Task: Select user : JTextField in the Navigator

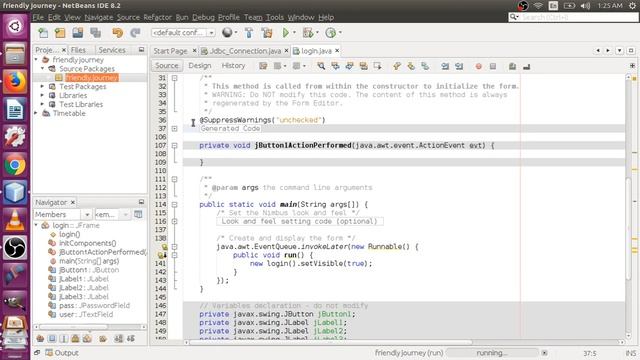Action: click(x=86, y=314)
